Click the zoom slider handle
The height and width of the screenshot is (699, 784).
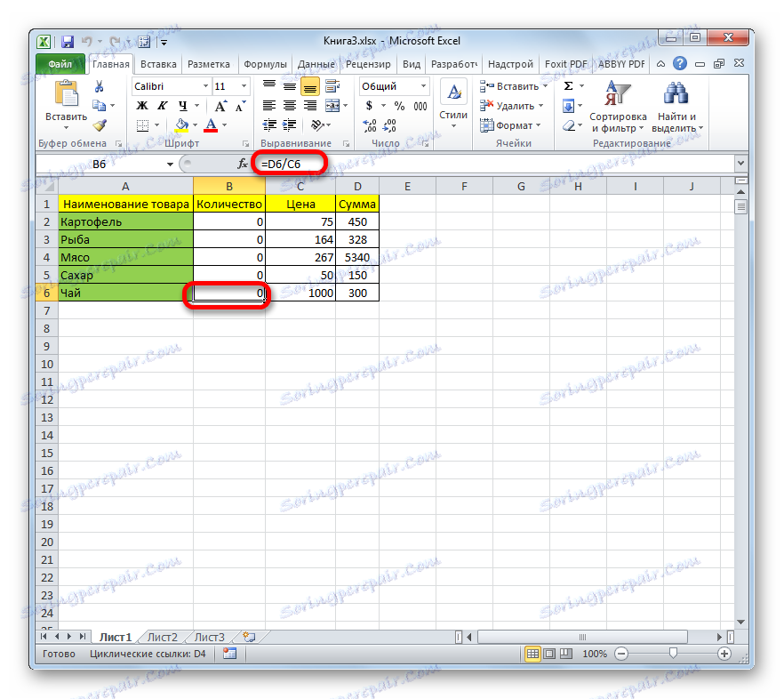pyautogui.click(x=673, y=654)
